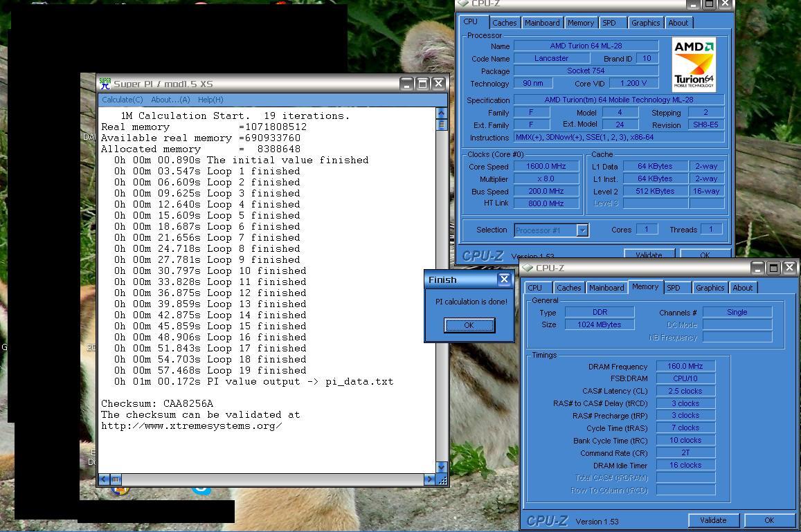Viewport: 801px width, 532px height.
Task: Open the Help(H) menu in Super PI
Action: click(x=210, y=100)
